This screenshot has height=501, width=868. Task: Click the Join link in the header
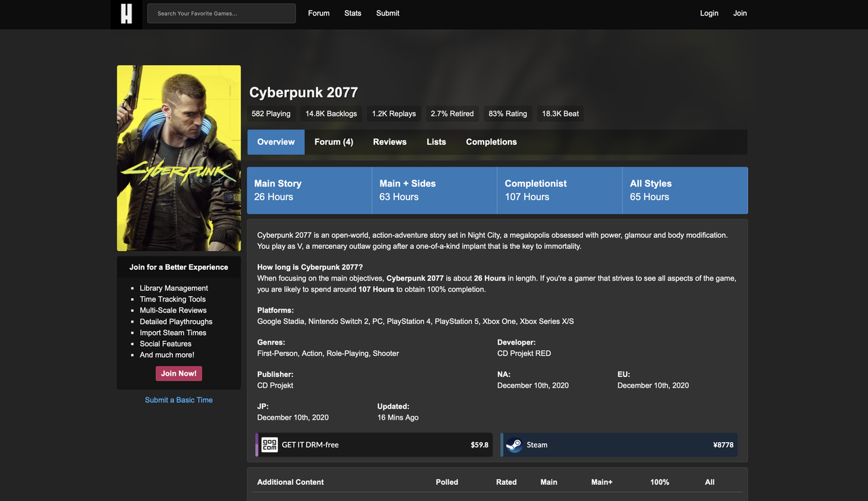(739, 13)
